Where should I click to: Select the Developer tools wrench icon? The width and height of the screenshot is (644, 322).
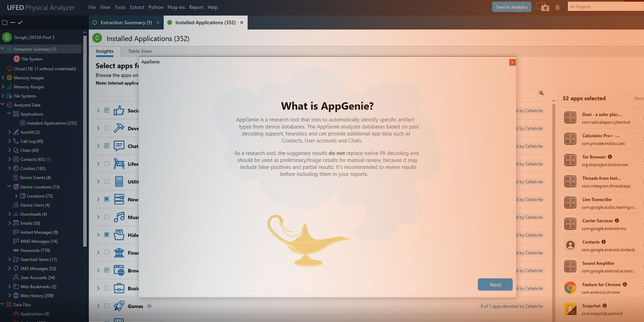pyautogui.click(x=119, y=128)
